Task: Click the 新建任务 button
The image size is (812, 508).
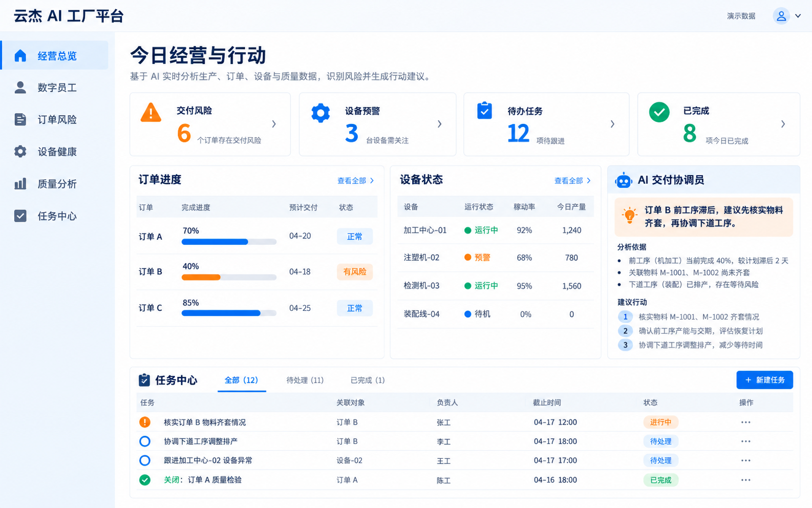Action: 764,380
